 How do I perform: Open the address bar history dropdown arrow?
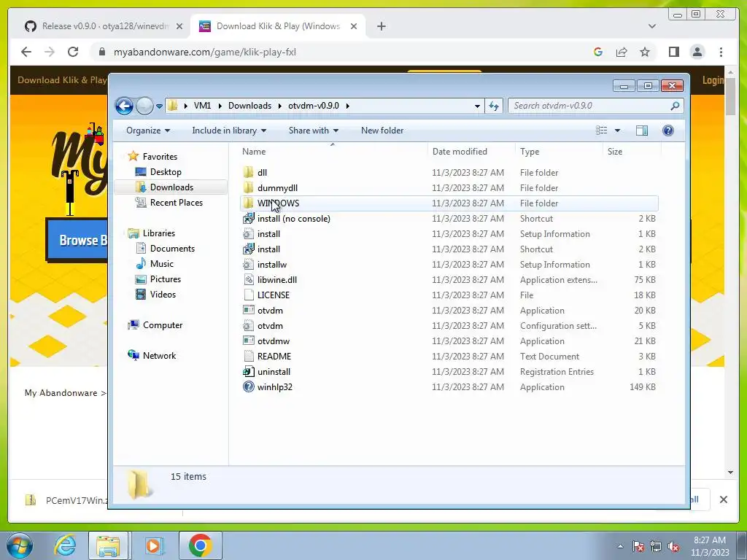[477, 106]
